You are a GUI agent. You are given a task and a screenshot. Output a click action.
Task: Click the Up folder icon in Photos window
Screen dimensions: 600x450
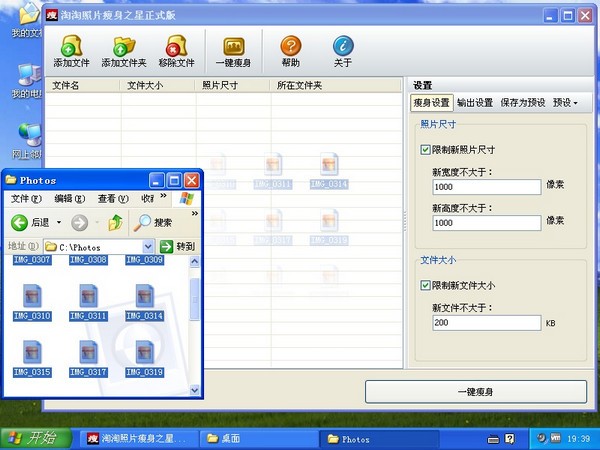pos(115,222)
